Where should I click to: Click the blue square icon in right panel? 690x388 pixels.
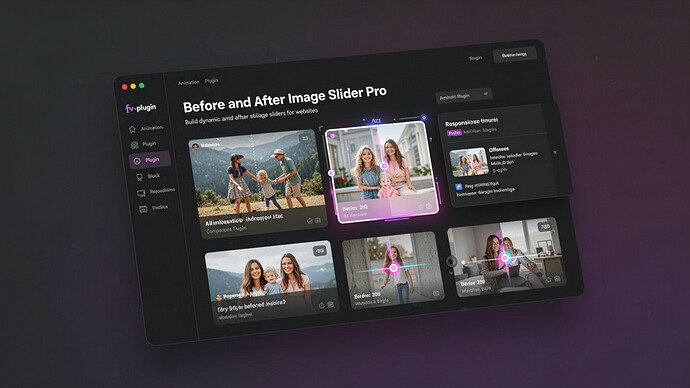(459, 187)
